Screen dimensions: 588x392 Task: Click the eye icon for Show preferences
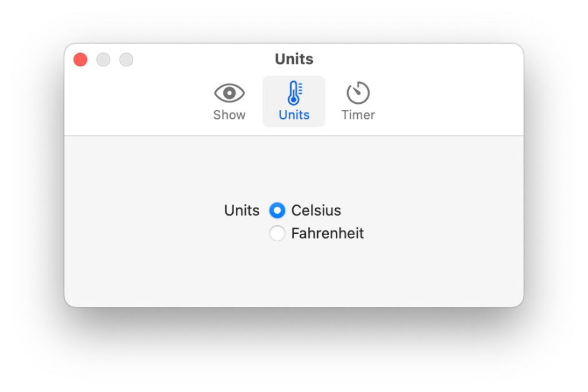tap(230, 93)
